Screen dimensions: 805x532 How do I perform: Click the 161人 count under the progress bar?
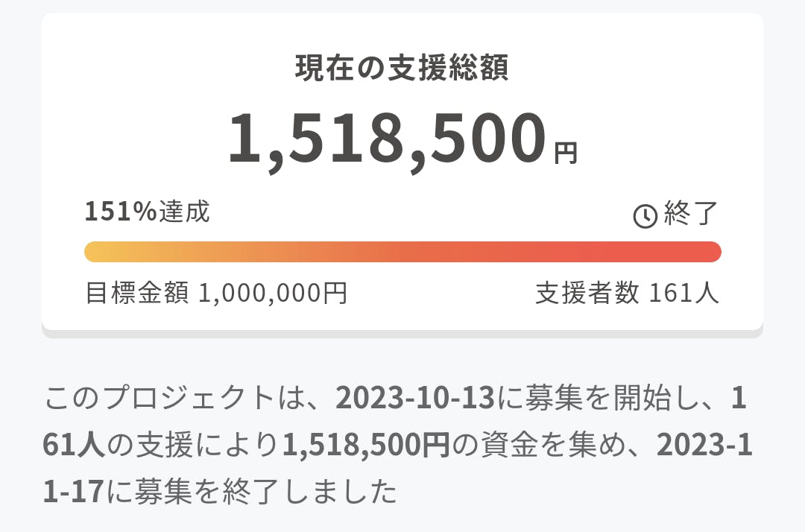tap(684, 293)
